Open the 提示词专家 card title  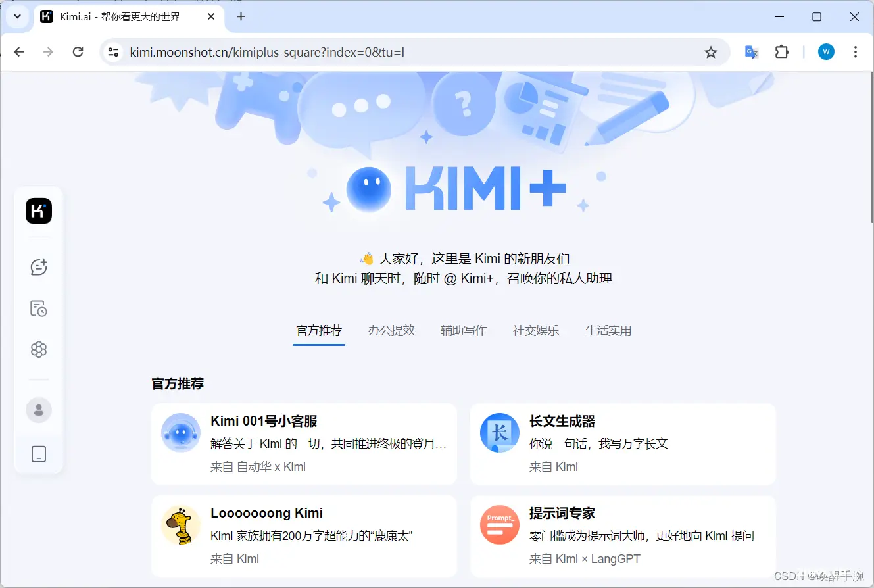tap(562, 513)
